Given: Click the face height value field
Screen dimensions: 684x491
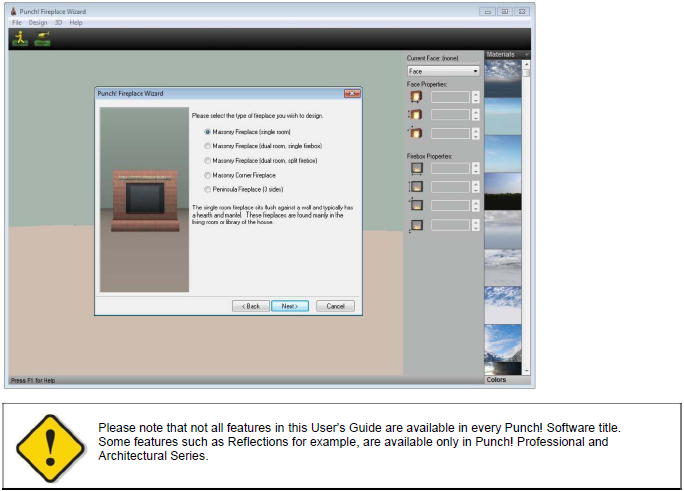Looking at the screenshot, I should click(x=450, y=115).
